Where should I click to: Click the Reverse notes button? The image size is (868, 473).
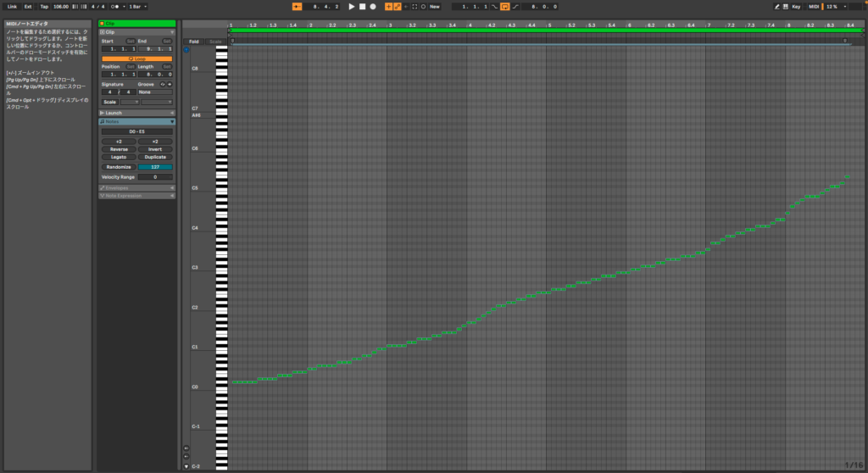coord(119,149)
